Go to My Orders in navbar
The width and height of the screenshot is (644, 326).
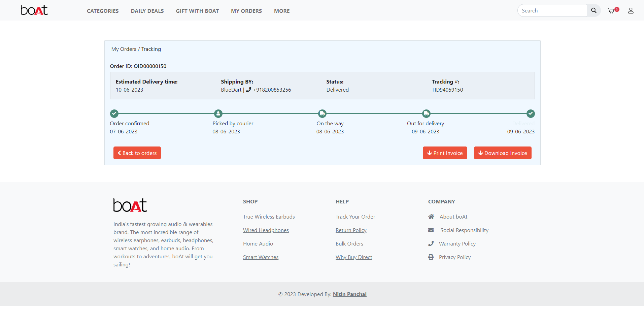click(x=246, y=11)
